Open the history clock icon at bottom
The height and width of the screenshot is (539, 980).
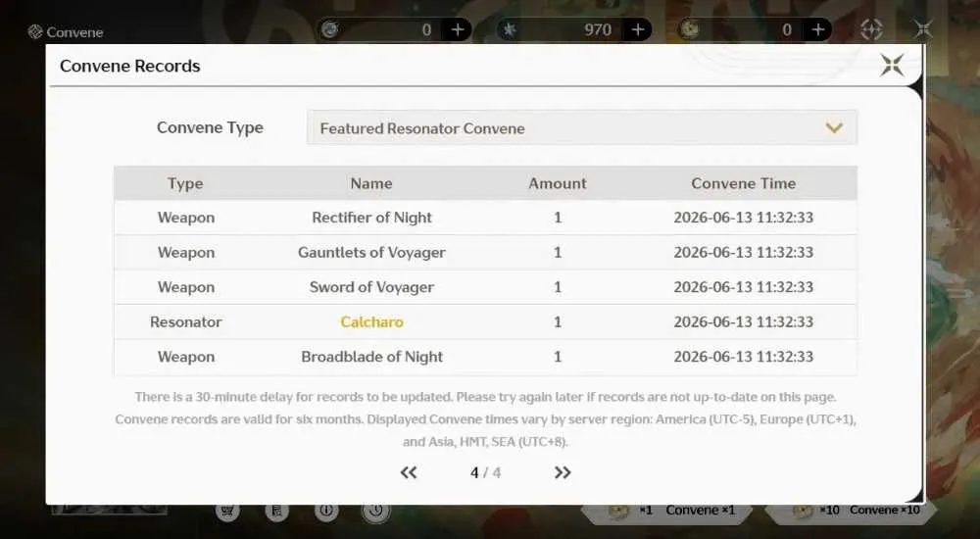click(375, 511)
